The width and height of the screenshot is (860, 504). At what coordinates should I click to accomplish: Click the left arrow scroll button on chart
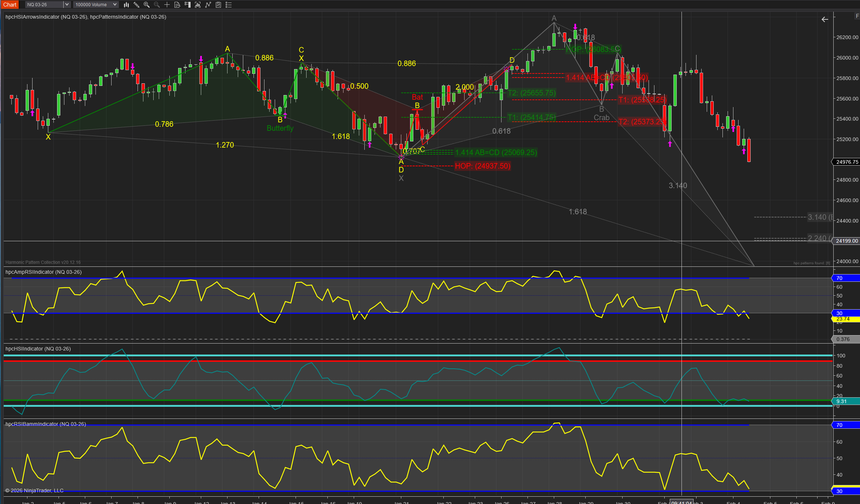click(x=825, y=19)
